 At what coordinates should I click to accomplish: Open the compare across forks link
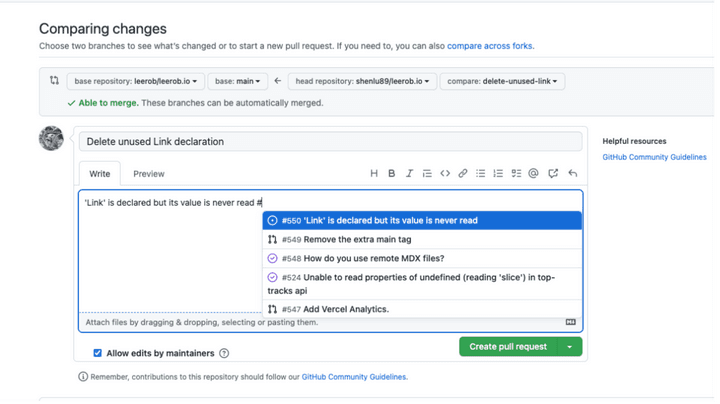[489, 46]
